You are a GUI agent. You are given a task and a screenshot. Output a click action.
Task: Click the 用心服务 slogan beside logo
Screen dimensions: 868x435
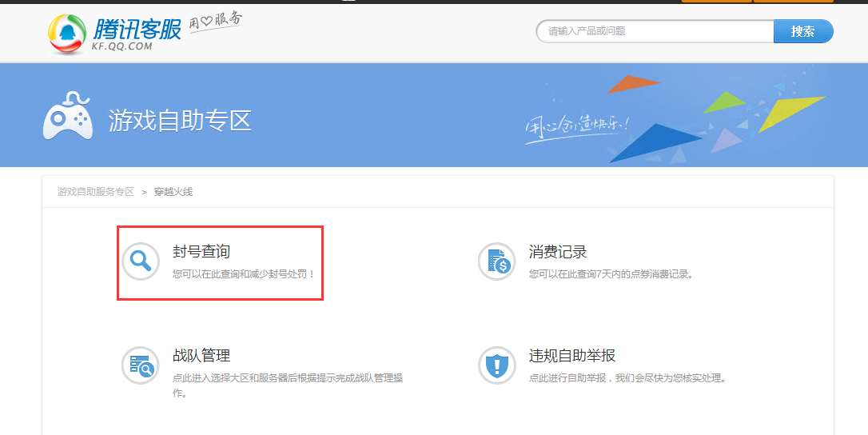click(x=216, y=22)
